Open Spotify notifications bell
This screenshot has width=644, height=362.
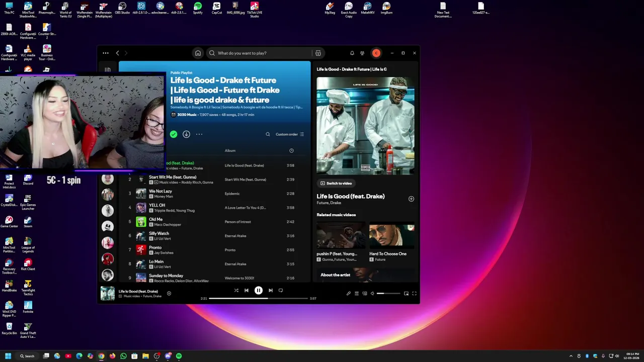point(352,53)
